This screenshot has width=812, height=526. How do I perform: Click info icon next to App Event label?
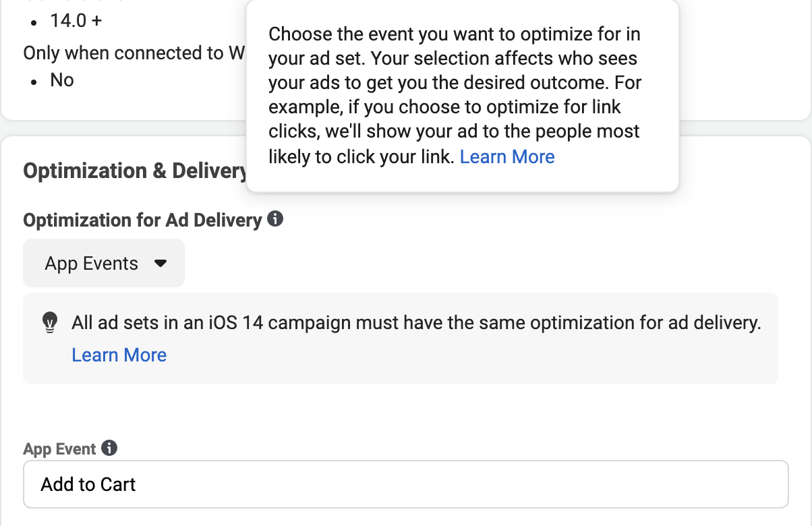coord(109,448)
